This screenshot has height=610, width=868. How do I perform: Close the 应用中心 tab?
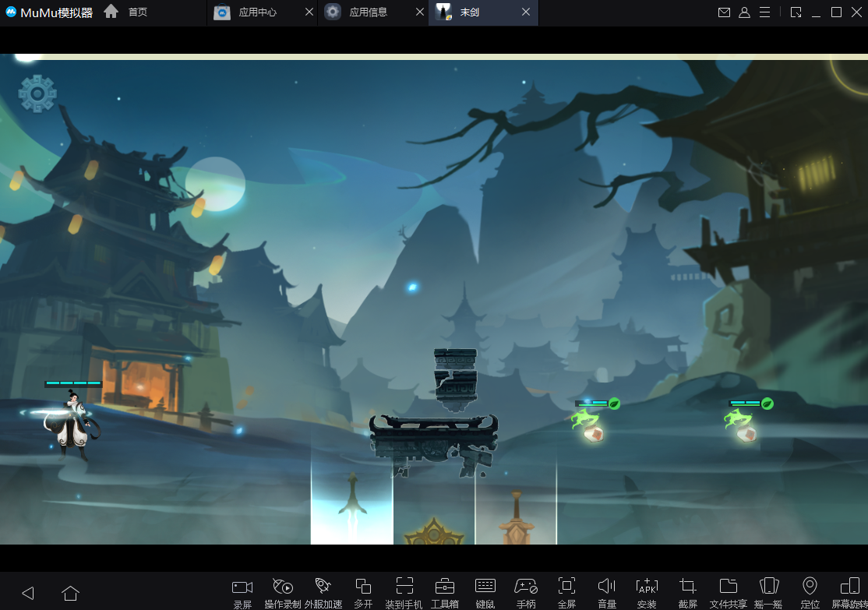point(309,12)
